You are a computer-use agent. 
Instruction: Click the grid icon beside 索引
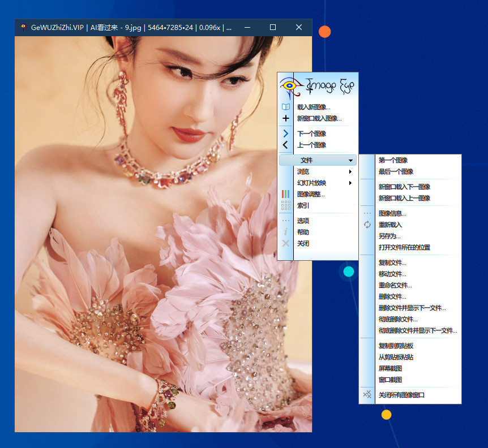tap(286, 205)
